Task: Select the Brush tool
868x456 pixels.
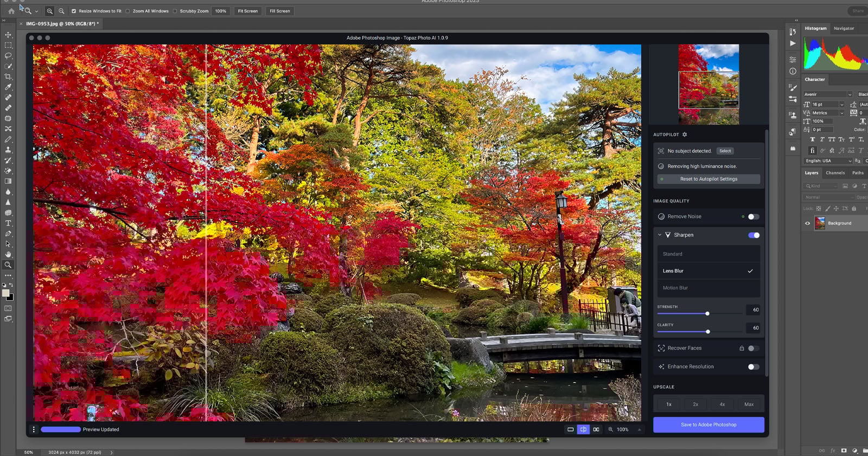Action: pos(8,139)
